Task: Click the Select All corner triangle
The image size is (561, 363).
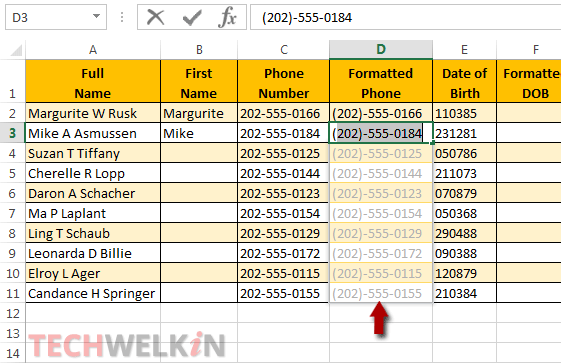Action: pos(16,50)
